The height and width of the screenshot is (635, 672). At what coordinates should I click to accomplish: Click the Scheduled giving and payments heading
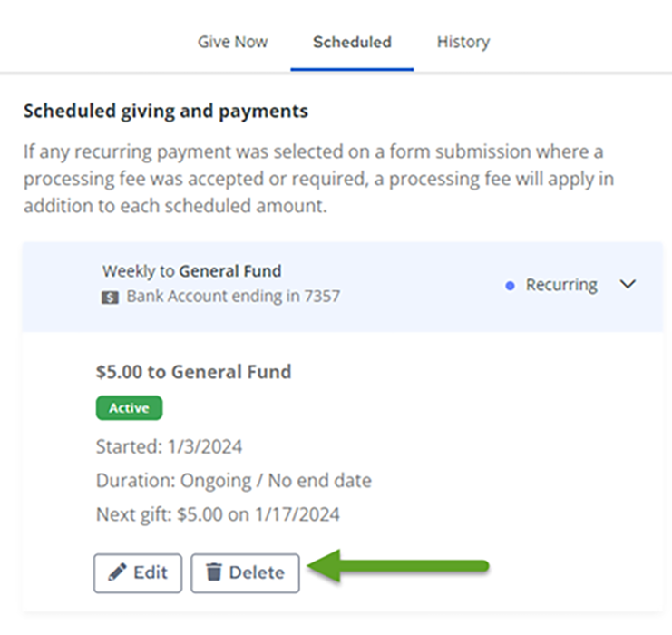coord(166,111)
